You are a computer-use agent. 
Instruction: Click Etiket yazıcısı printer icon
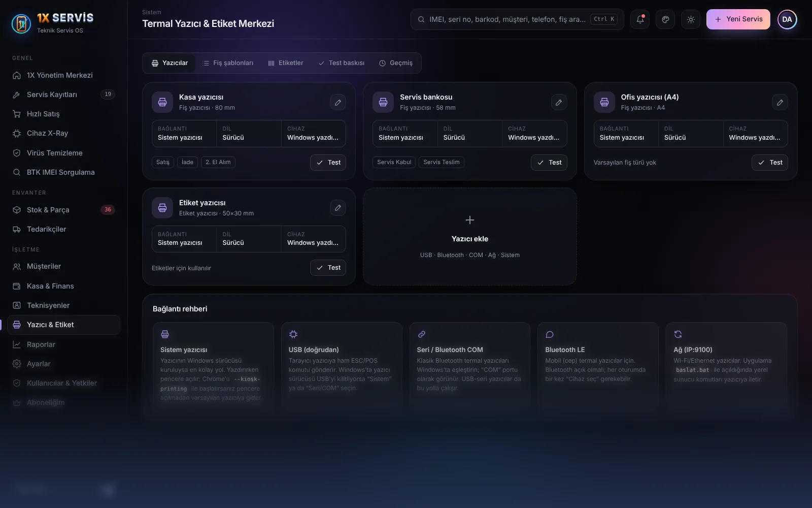click(162, 208)
